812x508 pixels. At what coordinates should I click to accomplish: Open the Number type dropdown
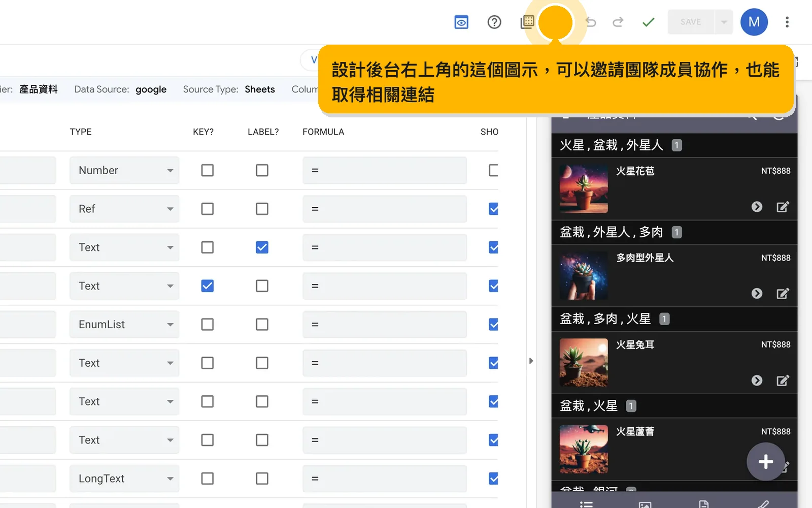coord(124,170)
